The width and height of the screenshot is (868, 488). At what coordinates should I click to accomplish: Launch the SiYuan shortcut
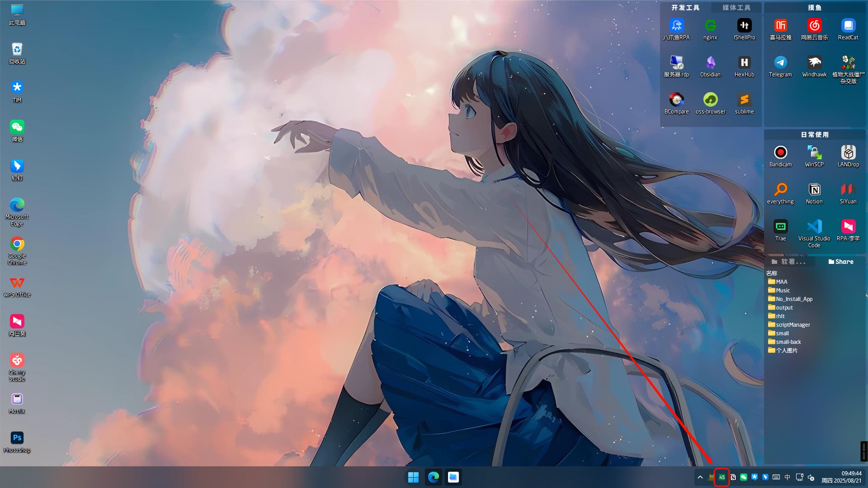pyautogui.click(x=848, y=193)
